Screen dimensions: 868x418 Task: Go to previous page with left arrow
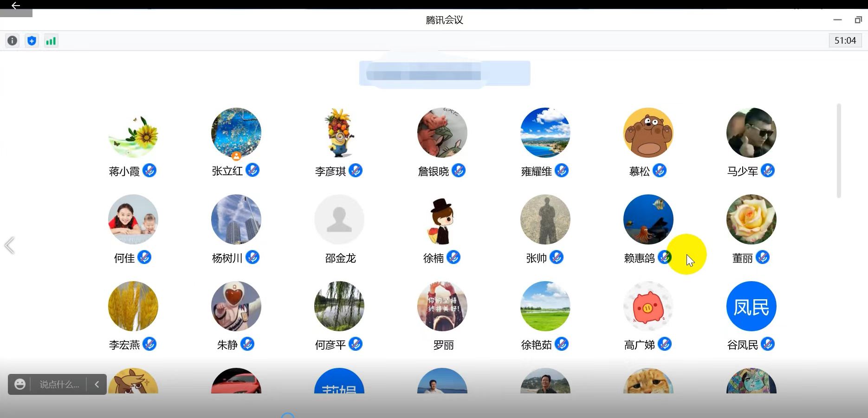pyautogui.click(x=9, y=245)
